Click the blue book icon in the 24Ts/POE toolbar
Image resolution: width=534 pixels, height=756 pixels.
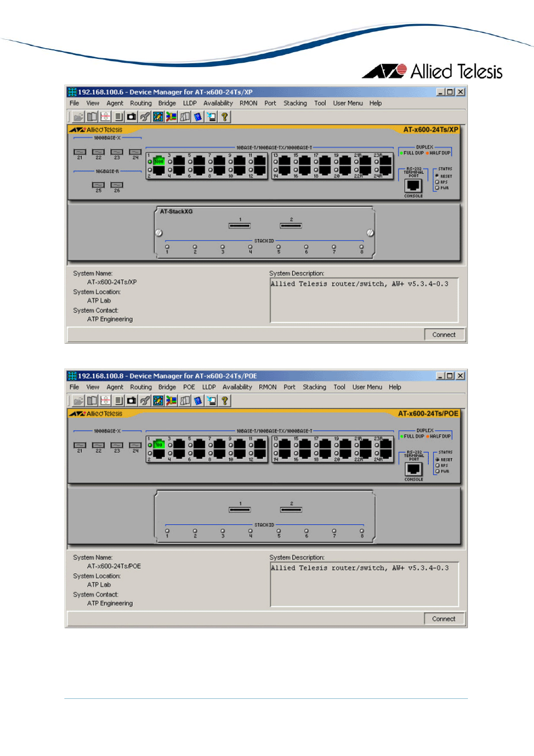tap(198, 400)
